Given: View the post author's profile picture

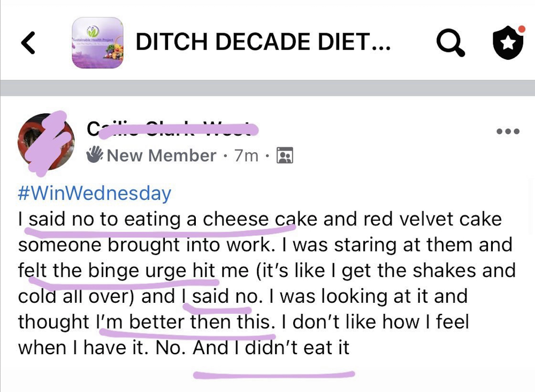Looking at the screenshot, I should pos(46,141).
